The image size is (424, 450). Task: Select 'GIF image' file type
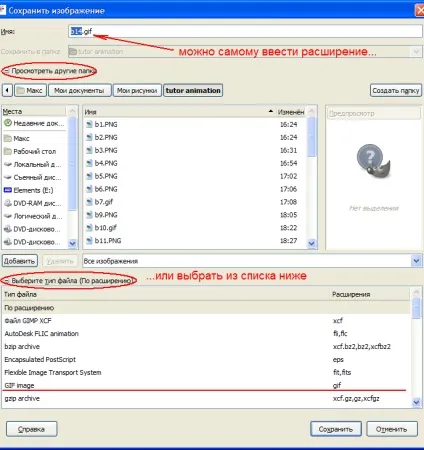click(207, 385)
